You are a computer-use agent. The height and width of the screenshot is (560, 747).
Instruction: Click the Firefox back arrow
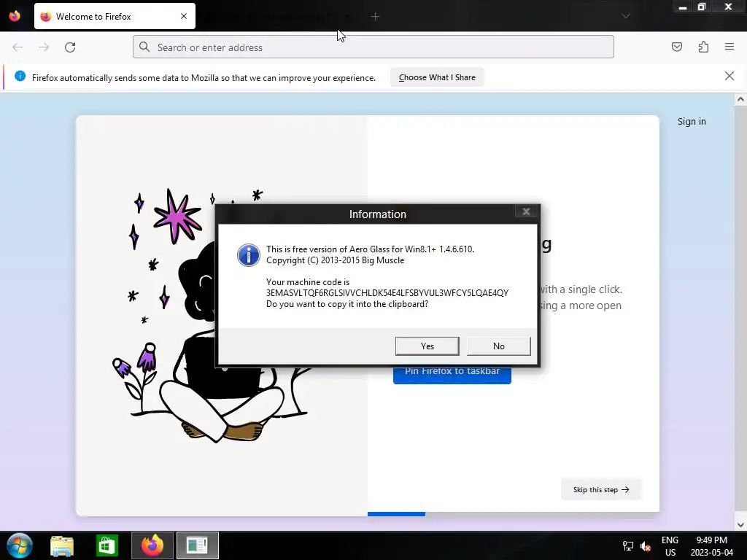[18, 47]
